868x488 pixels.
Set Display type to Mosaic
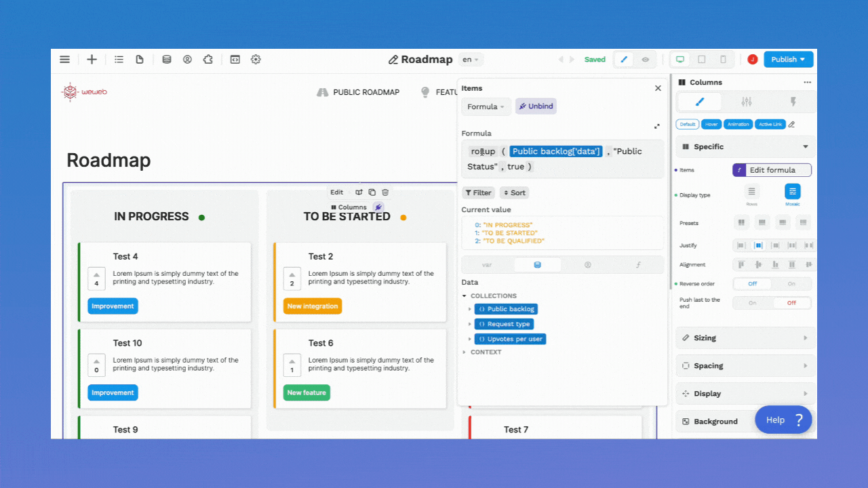792,192
